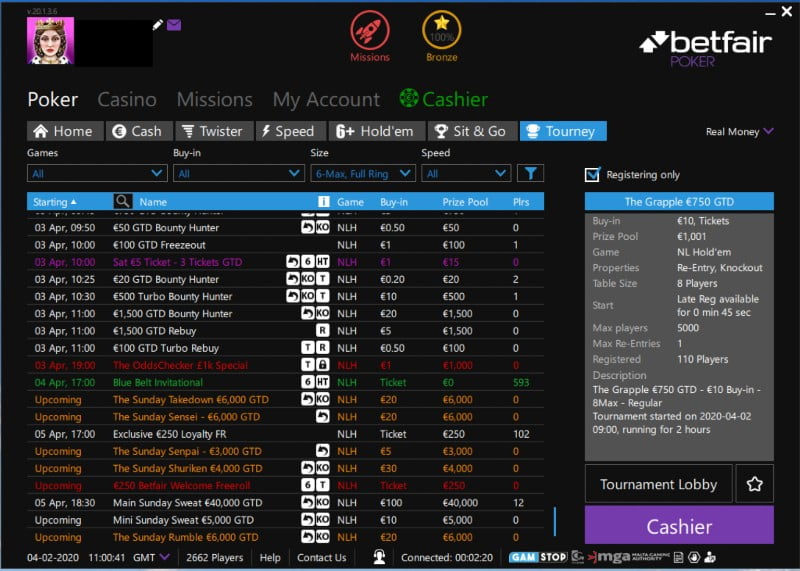Click the purple Cashier button
The width and height of the screenshot is (800, 571).
679,526
